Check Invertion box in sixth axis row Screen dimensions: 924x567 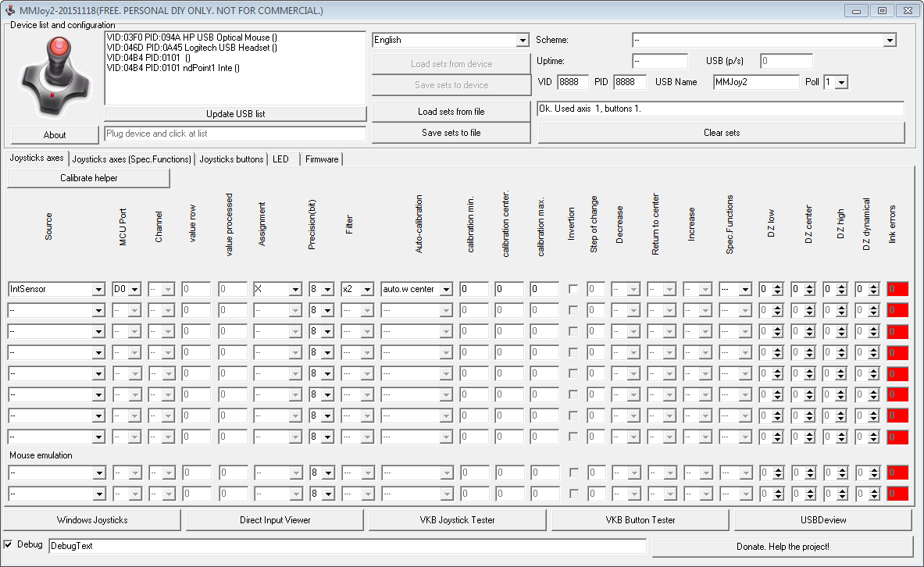pyautogui.click(x=573, y=395)
